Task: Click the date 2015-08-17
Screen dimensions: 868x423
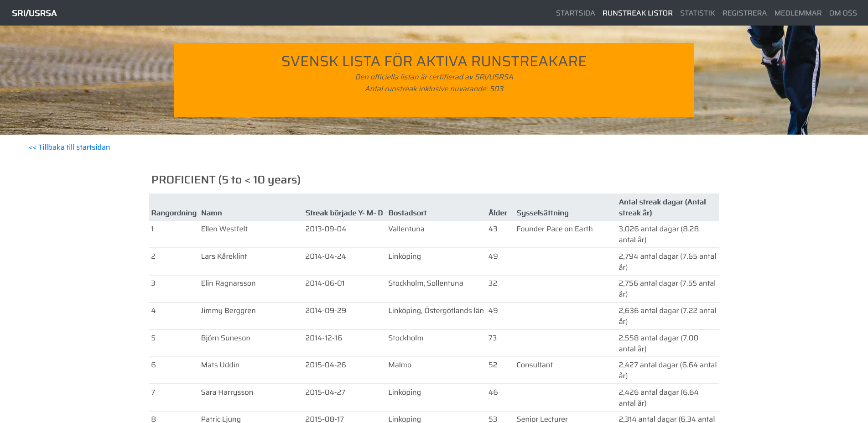Action: point(324,419)
